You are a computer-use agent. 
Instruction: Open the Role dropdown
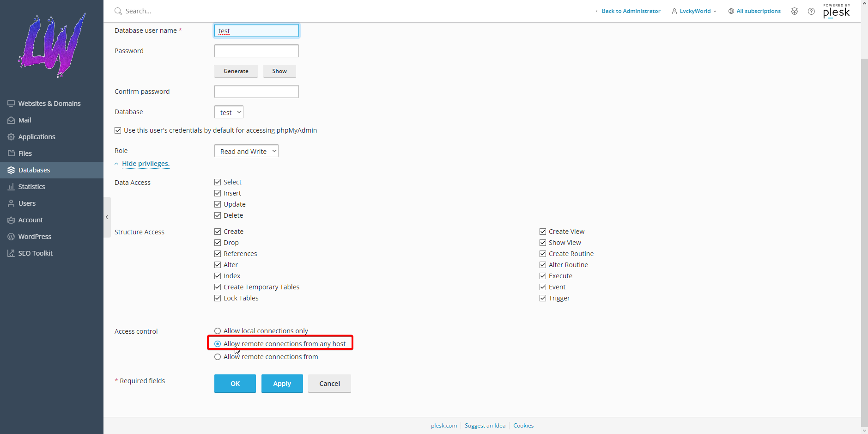[x=246, y=151]
